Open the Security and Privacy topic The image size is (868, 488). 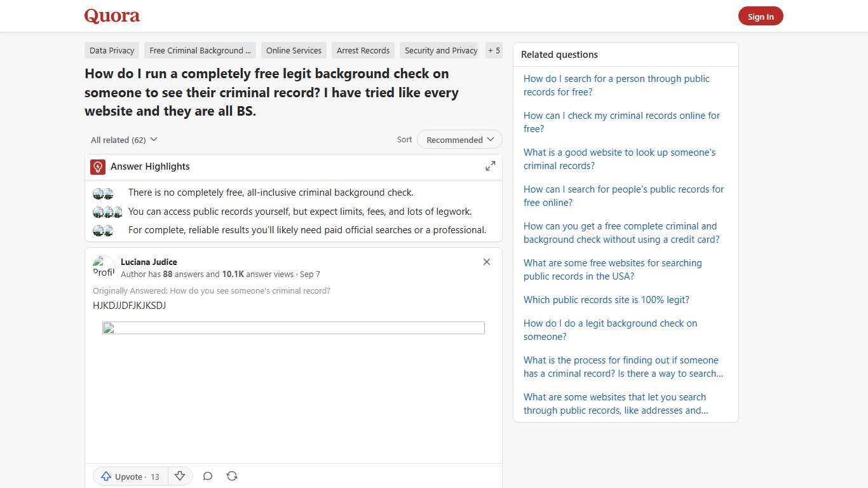[x=440, y=50]
